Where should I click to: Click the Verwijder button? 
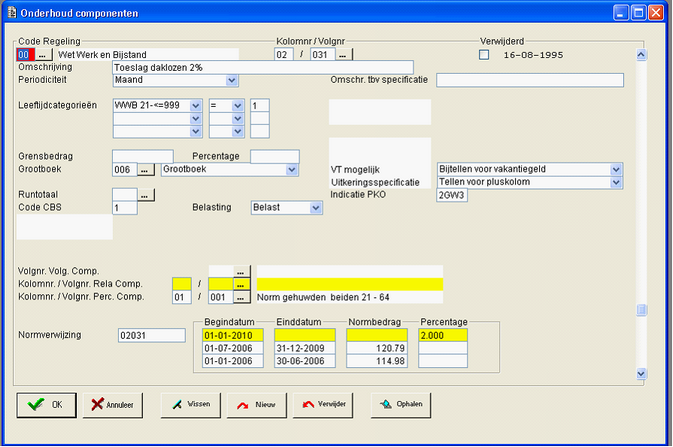point(323,405)
